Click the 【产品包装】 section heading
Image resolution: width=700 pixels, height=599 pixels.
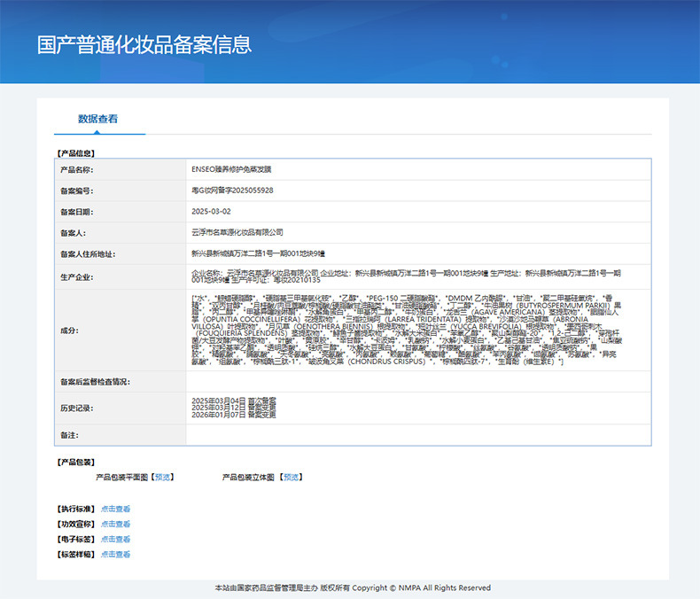pyautogui.click(x=76, y=462)
